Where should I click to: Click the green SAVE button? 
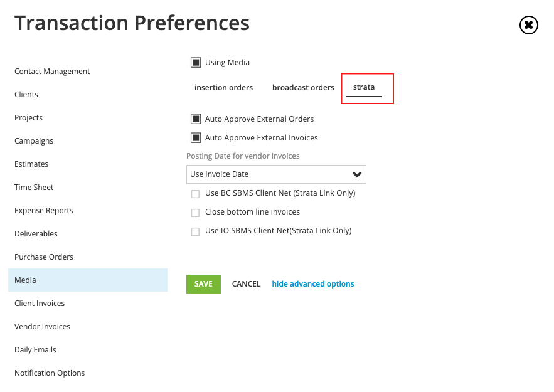coord(203,284)
